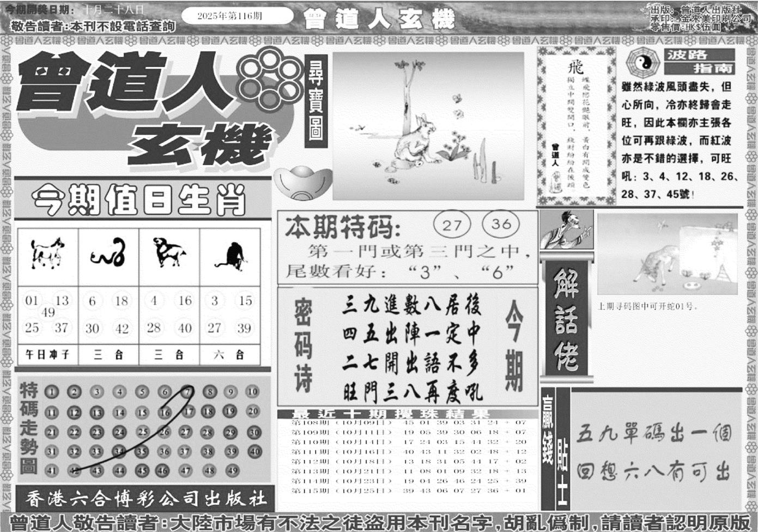Click the 第115期 draw result row
Screen dimensions: 758x532
tap(407, 491)
